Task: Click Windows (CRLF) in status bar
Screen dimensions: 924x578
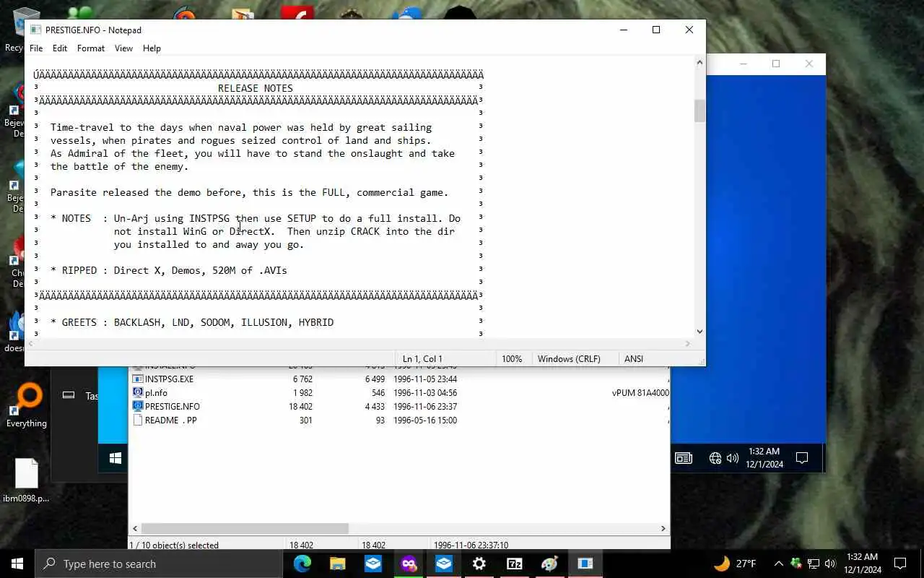Action: coord(574,358)
